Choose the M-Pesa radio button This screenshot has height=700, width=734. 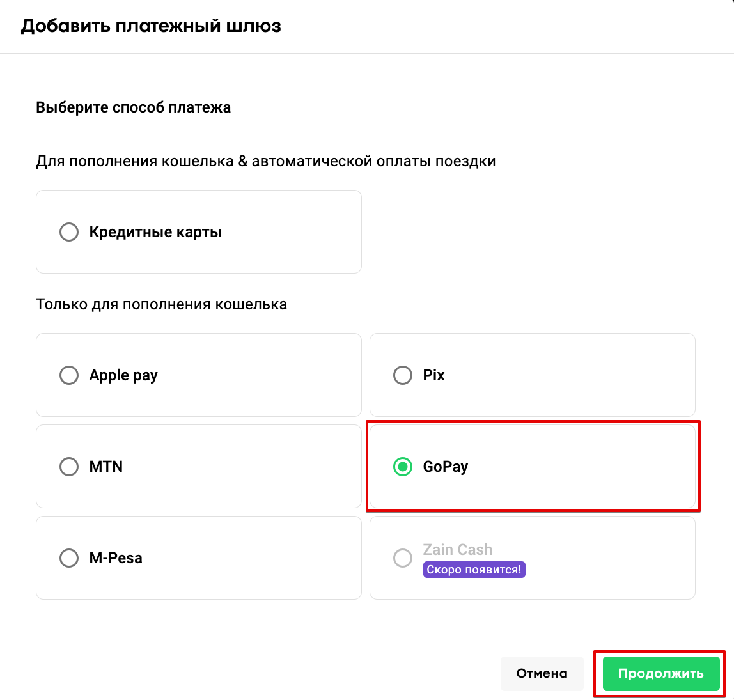tap(69, 558)
